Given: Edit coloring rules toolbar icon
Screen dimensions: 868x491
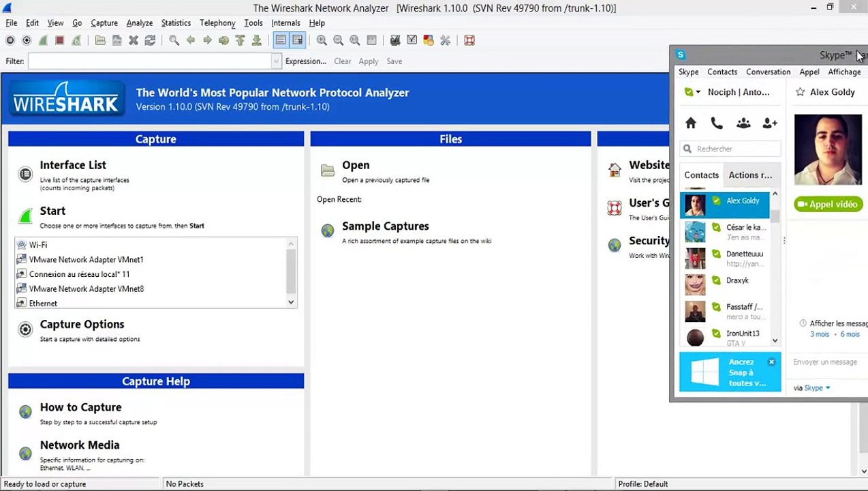Looking at the screenshot, I should [x=429, y=40].
